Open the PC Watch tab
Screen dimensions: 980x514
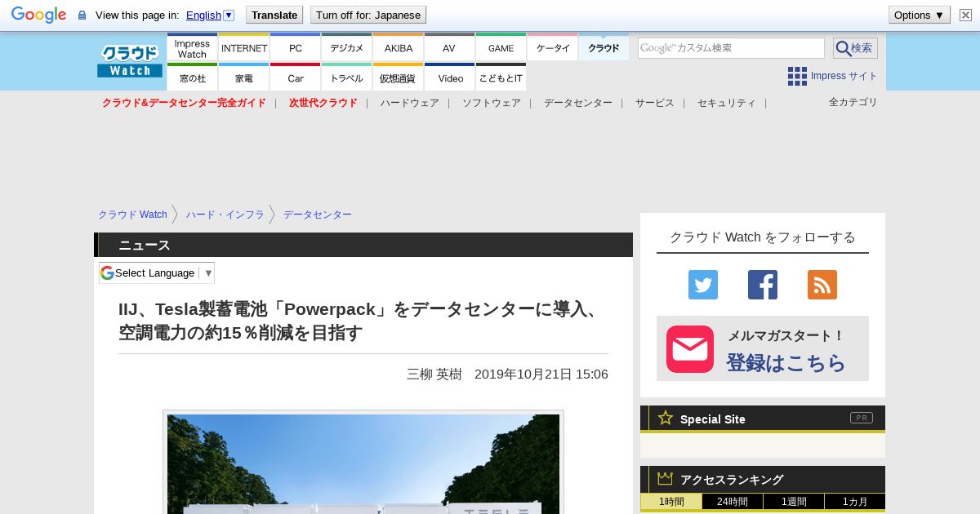(296, 48)
